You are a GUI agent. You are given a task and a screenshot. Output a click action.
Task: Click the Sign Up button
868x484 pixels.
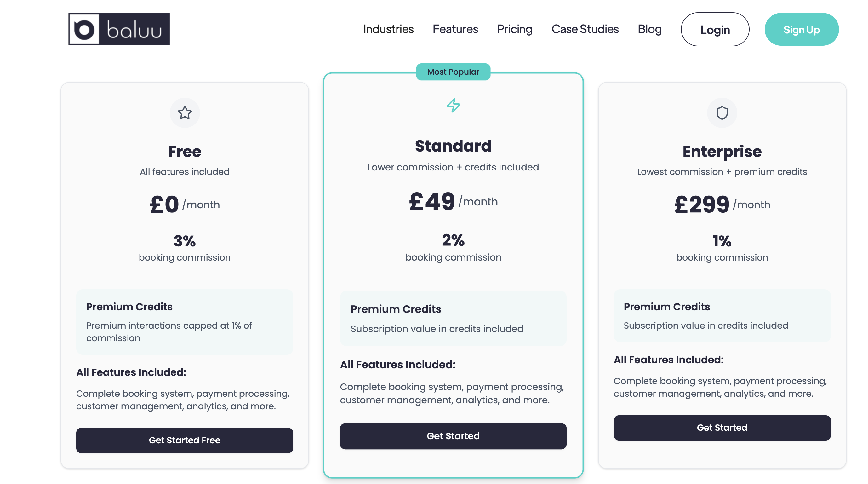[x=801, y=30]
